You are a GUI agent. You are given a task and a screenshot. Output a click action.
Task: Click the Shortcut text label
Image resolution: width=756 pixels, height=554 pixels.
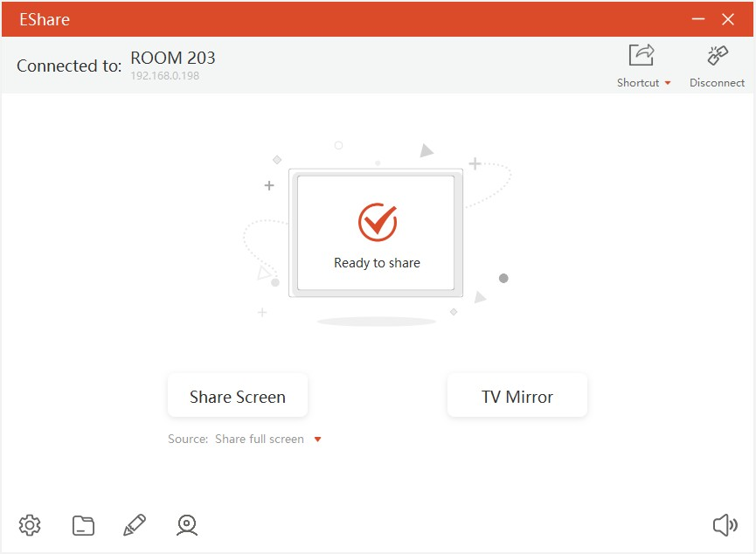point(638,83)
